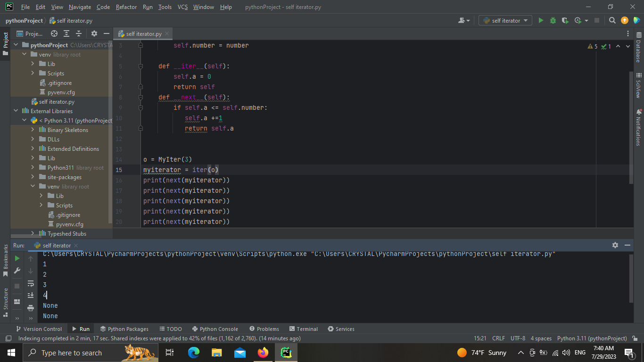Screen dimensions: 644x362
Task: Open Microsoft Edge from the Windows taskbar
Action: click(x=194, y=353)
